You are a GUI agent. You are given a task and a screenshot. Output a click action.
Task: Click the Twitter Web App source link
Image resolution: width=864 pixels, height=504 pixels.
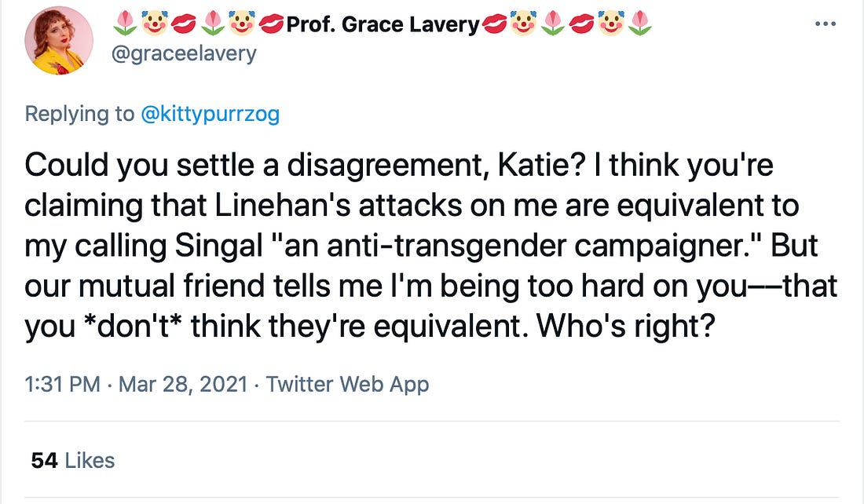[347, 384]
